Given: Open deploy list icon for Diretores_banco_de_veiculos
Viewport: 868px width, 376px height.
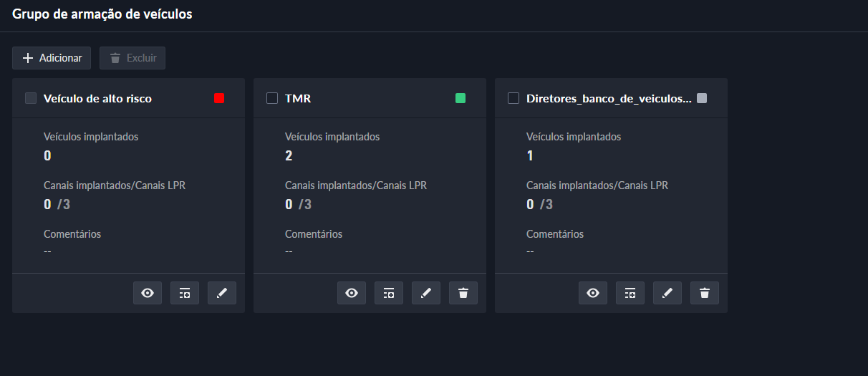Looking at the screenshot, I should point(630,293).
